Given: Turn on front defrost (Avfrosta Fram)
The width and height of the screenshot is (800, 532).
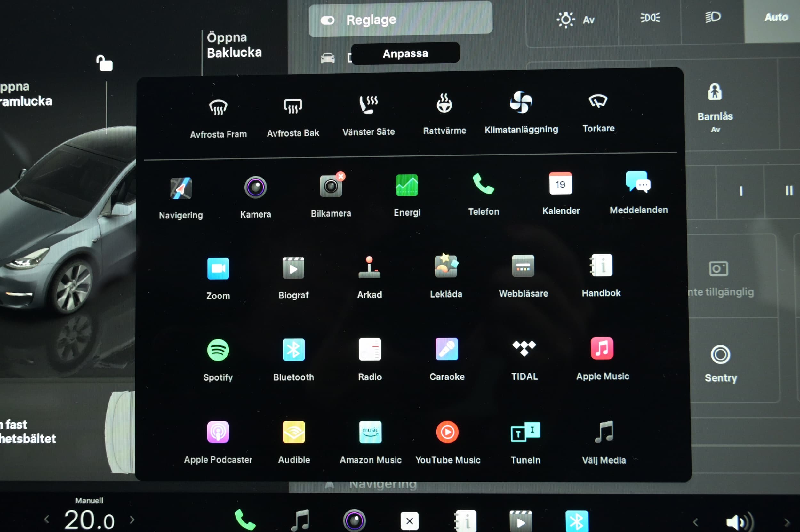Looking at the screenshot, I should pos(218,118).
